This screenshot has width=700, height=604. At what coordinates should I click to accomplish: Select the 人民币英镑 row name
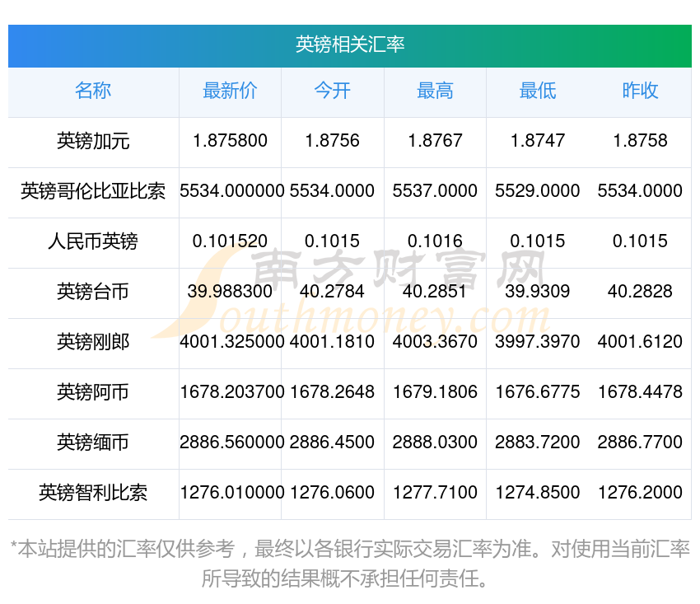point(93,241)
